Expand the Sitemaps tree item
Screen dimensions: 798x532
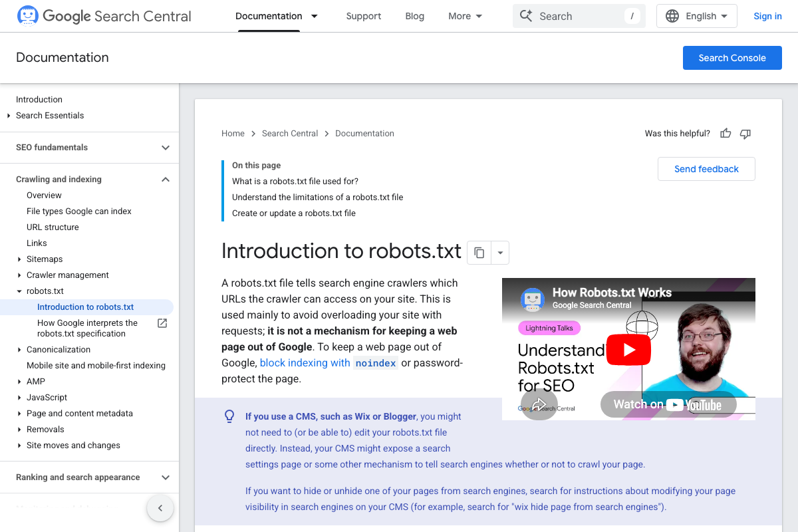click(x=19, y=259)
